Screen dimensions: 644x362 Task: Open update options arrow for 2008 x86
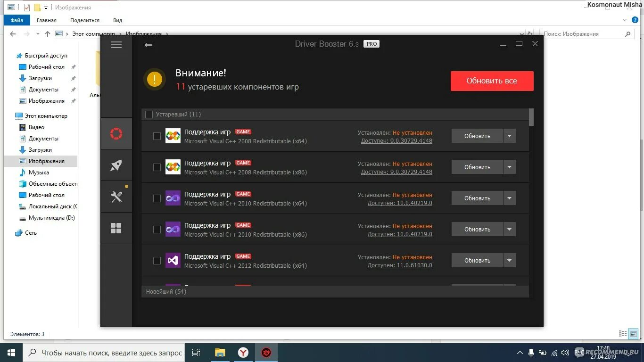(510, 167)
